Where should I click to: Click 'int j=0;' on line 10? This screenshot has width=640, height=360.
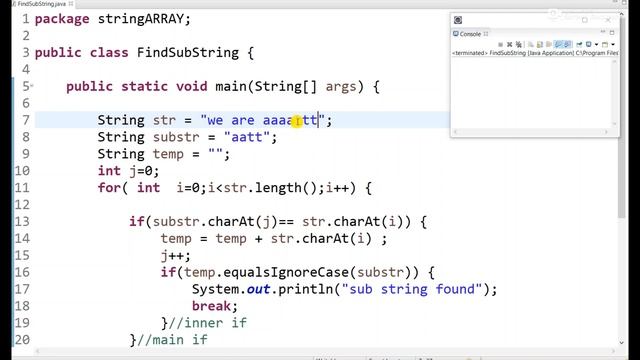click(128, 171)
